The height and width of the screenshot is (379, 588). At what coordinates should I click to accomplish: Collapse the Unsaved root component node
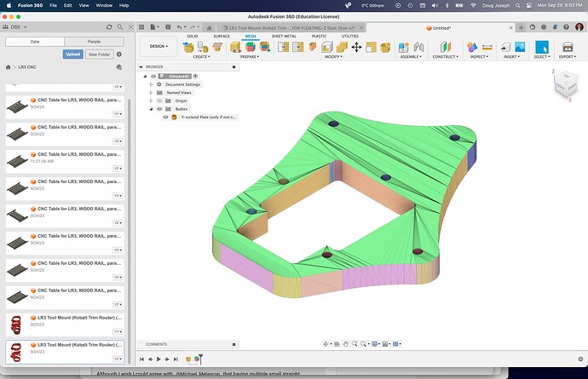click(145, 76)
